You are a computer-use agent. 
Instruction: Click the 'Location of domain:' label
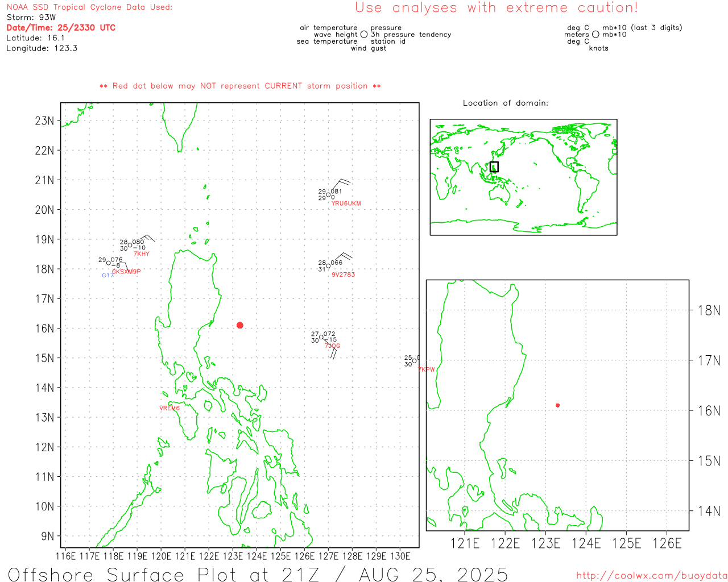tap(506, 103)
